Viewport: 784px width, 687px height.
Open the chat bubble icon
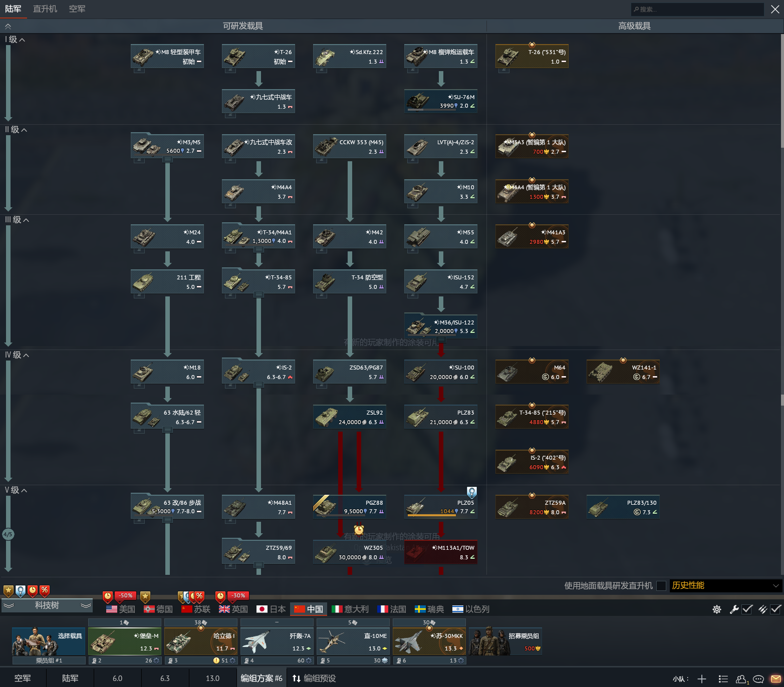click(758, 679)
